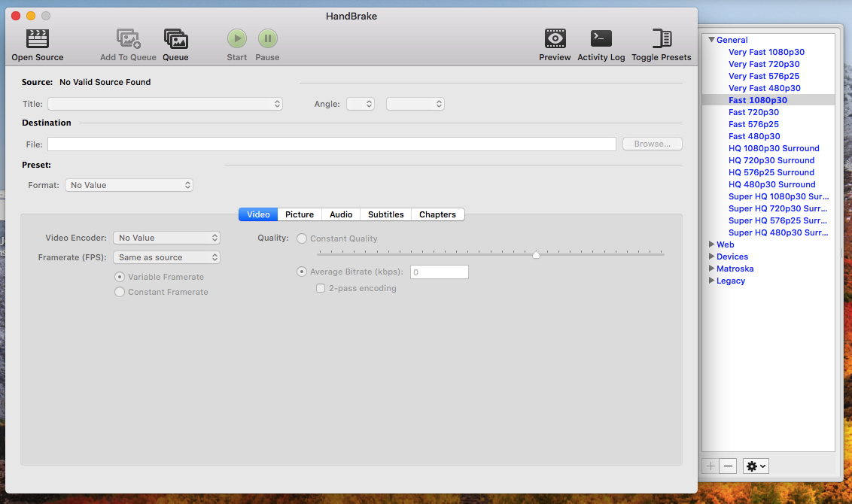852x504 pixels.
Task: Collapse the General presets group
Action: 711,40
